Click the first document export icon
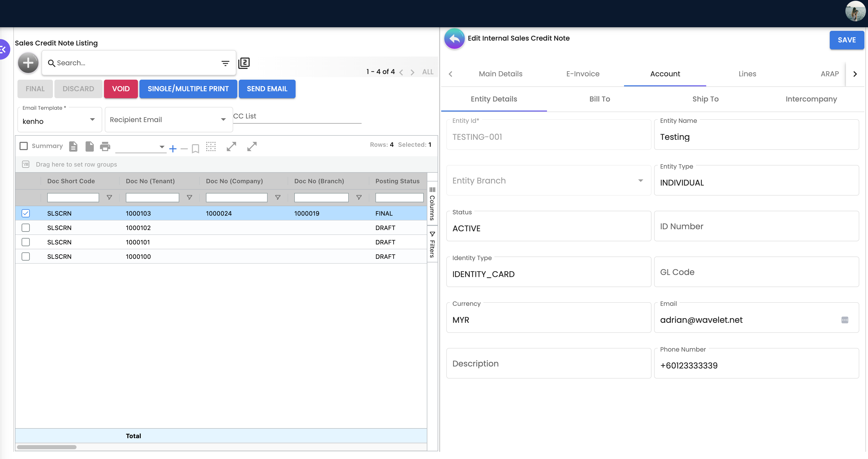Image resolution: width=868 pixels, height=459 pixels. 73,146
